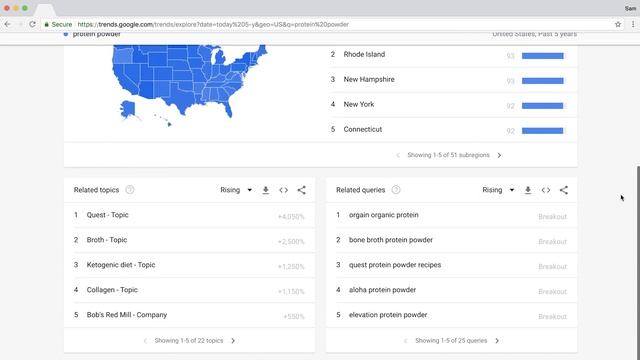Bookmark this page with star icon

(x=618, y=24)
